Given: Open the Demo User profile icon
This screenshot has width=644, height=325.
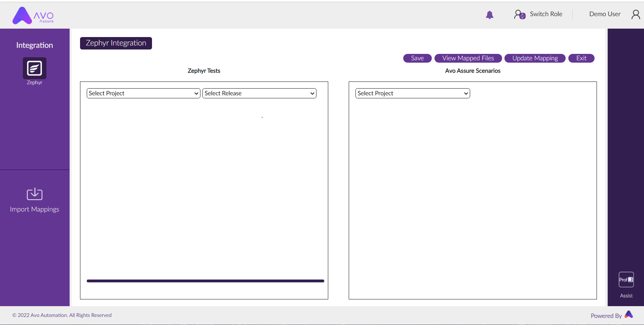Looking at the screenshot, I should click(636, 14).
